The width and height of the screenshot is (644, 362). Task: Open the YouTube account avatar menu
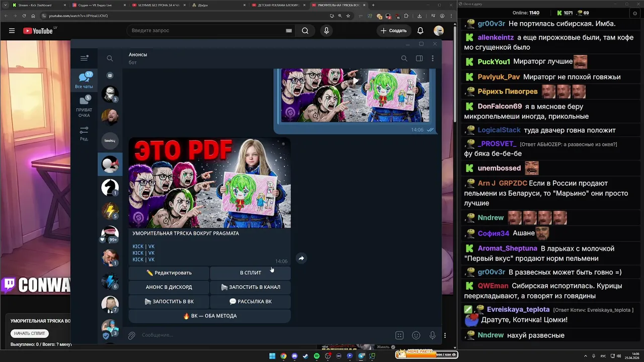click(439, 31)
